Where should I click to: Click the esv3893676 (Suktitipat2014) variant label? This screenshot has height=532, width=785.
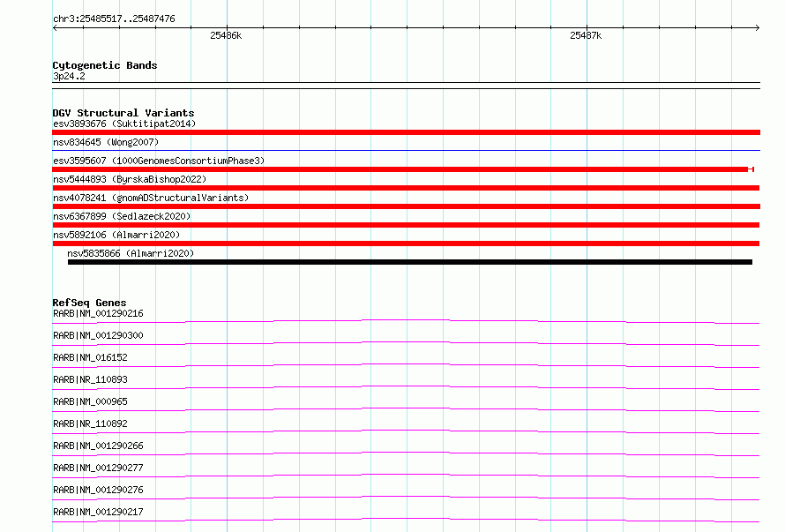[124, 124]
